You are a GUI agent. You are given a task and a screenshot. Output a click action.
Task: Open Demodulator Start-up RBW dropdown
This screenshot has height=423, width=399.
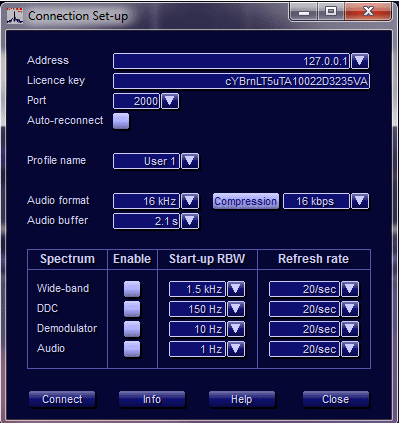pos(236,329)
